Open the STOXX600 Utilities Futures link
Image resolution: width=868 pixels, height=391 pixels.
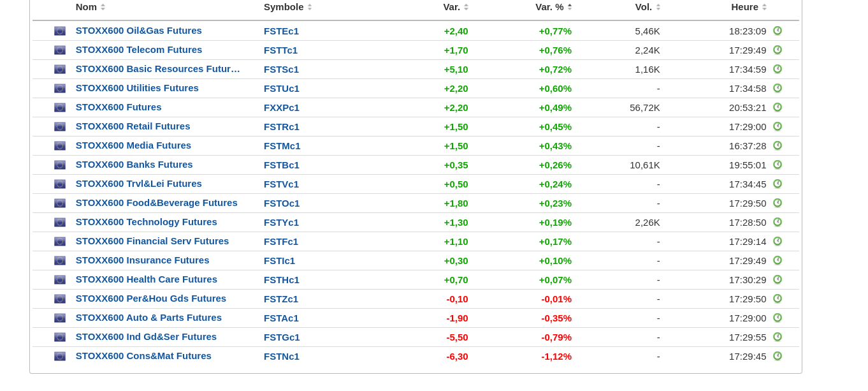pos(137,88)
